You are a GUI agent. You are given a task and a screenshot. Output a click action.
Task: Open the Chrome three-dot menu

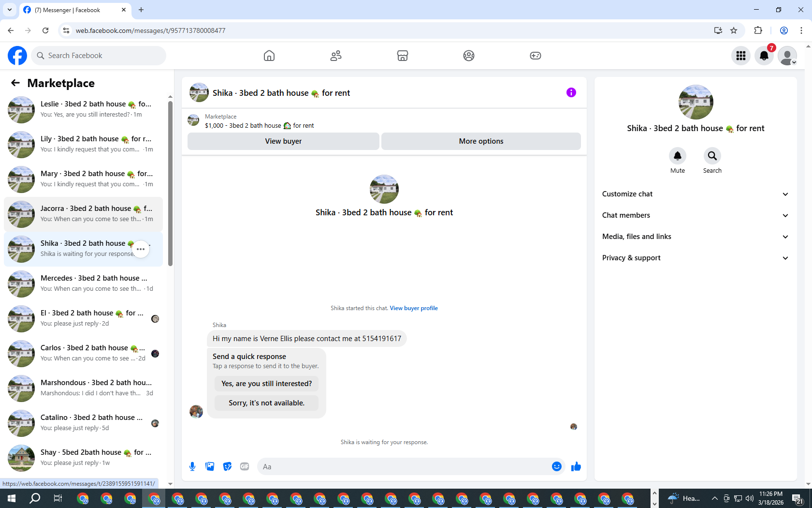[801, 30]
